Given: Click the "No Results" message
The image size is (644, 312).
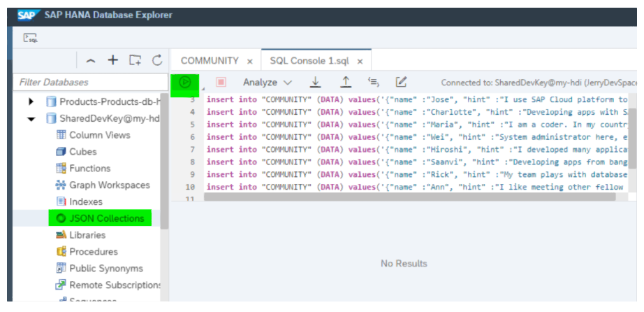Looking at the screenshot, I should pyautogui.click(x=404, y=264).
